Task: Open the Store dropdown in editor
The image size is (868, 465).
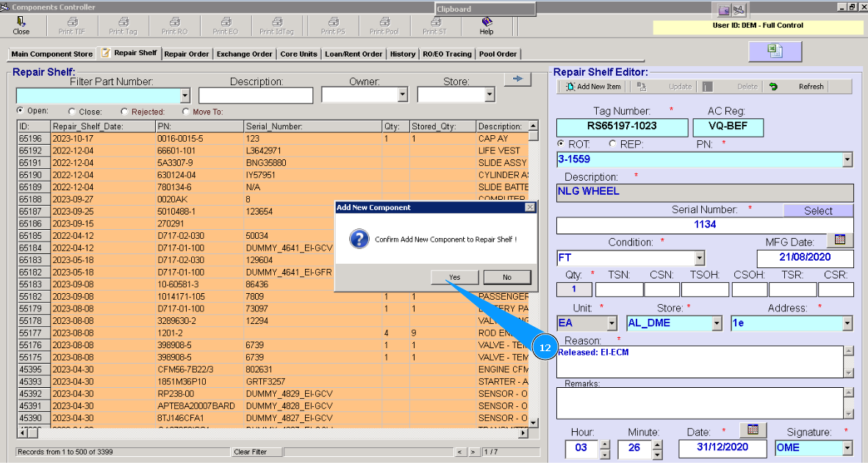Action: tap(717, 323)
